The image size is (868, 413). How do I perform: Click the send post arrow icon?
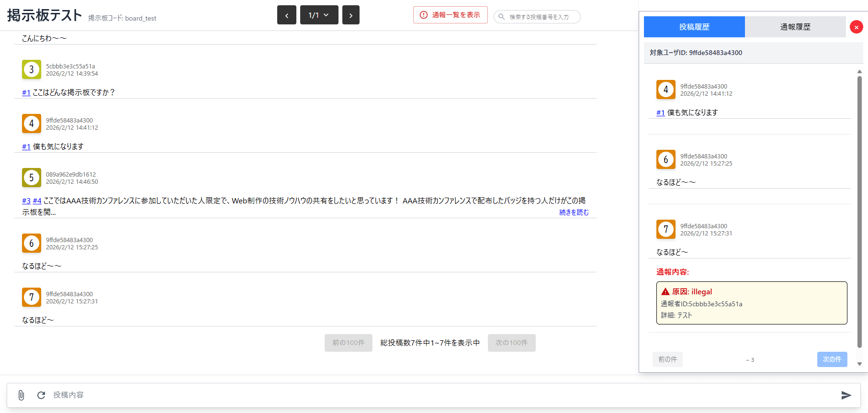[846, 395]
